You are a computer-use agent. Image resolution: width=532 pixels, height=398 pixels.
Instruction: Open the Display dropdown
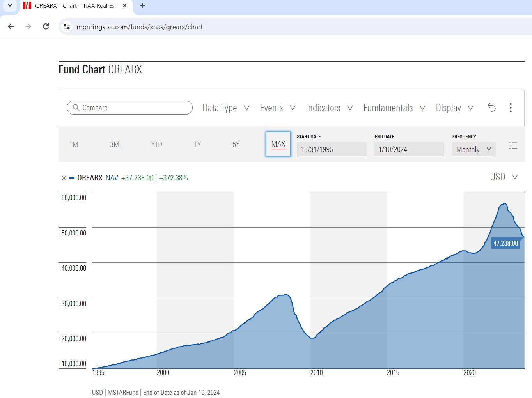[x=455, y=108]
